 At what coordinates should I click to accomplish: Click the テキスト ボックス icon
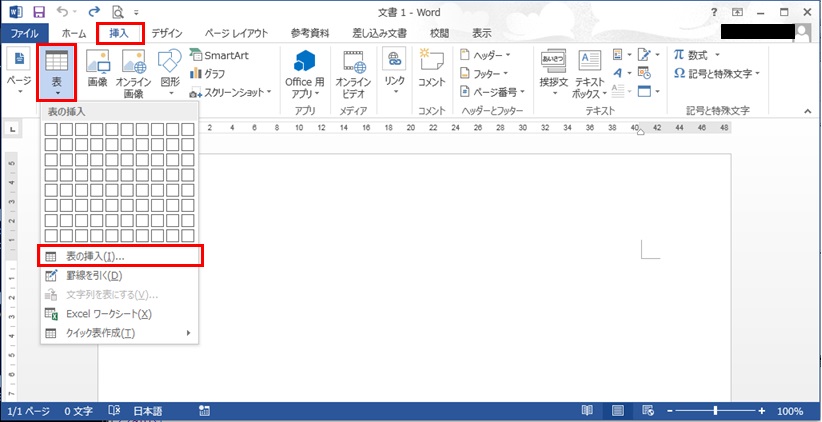[x=590, y=73]
